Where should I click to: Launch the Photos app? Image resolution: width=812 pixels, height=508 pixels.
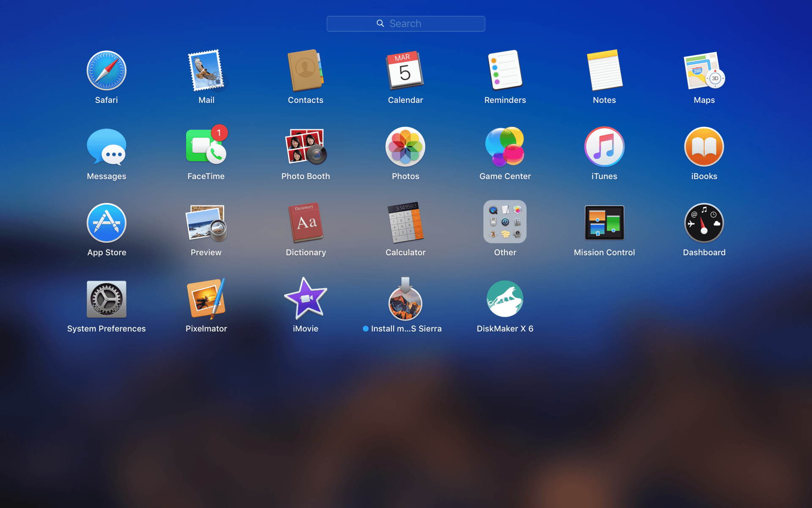click(x=405, y=147)
